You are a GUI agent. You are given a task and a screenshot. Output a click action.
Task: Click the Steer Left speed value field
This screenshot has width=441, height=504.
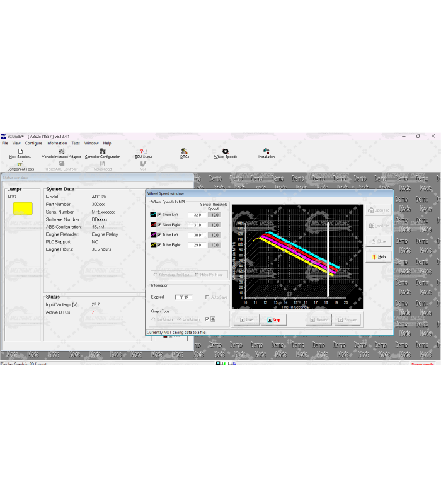(x=197, y=215)
